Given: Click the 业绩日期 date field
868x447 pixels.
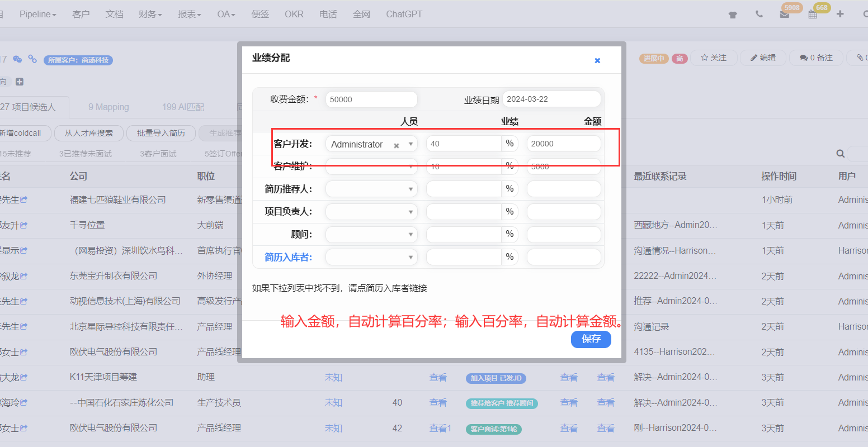Looking at the screenshot, I should click(551, 99).
